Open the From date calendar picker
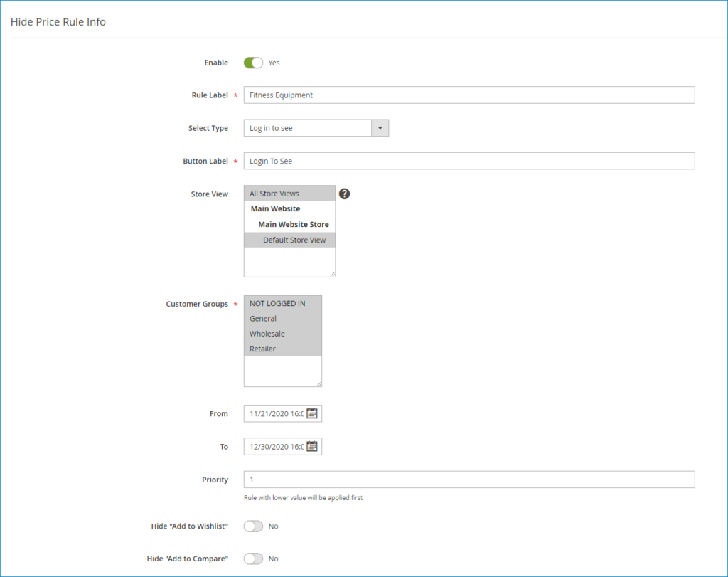728x577 pixels. (312, 413)
